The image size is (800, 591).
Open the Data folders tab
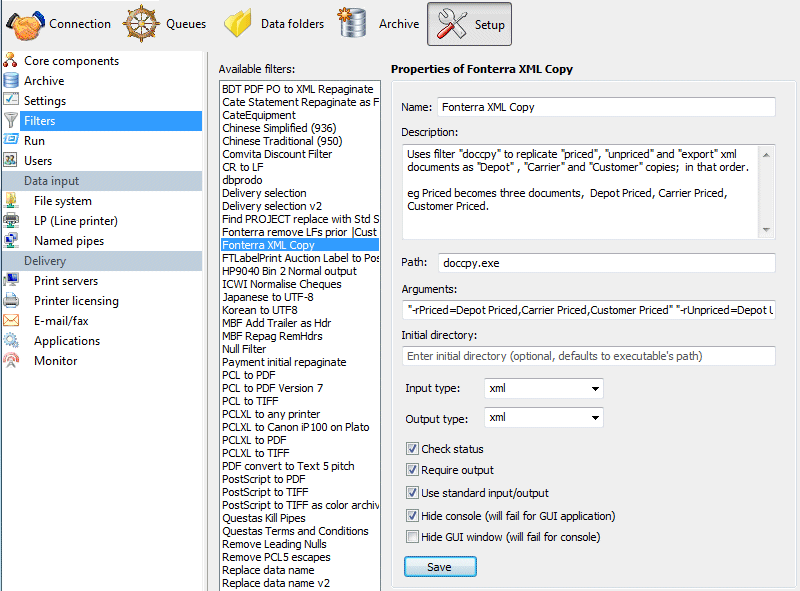click(273, 24)
